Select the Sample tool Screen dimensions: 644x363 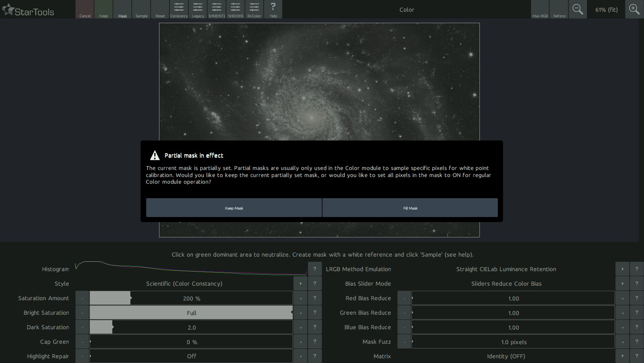pos(141,9)
